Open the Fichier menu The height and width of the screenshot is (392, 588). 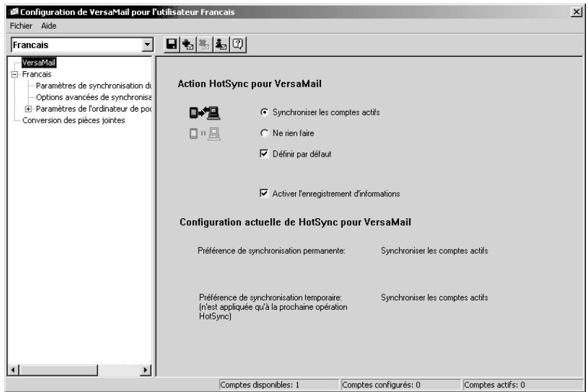[21, 26]
